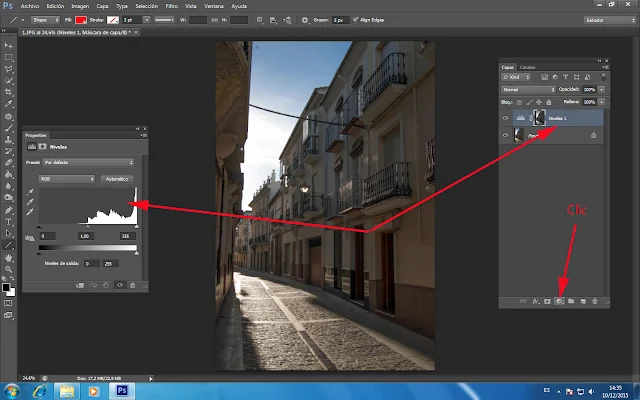Click the Automático button
Image resolution: width=640 pixels, height=400 pixels.
pos(118,179)
